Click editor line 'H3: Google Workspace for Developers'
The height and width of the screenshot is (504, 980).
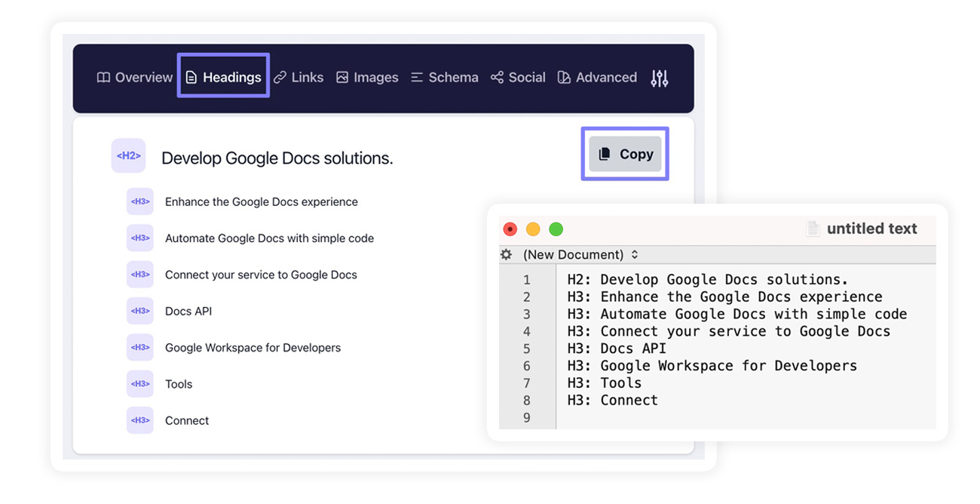712,366
